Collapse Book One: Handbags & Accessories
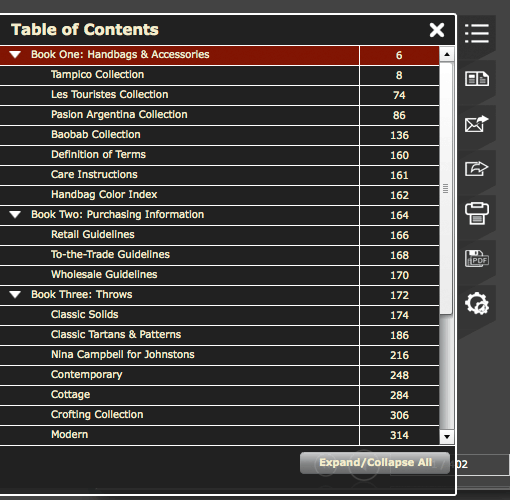The height and width of the screenshot is (500, 510). click(15, 55)
